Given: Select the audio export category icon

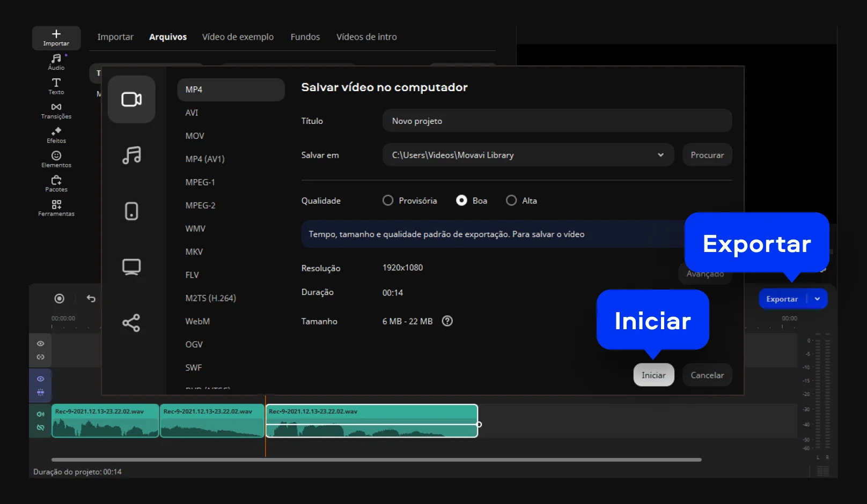Looking at the screenshot, I should click(x=131, y=155).
